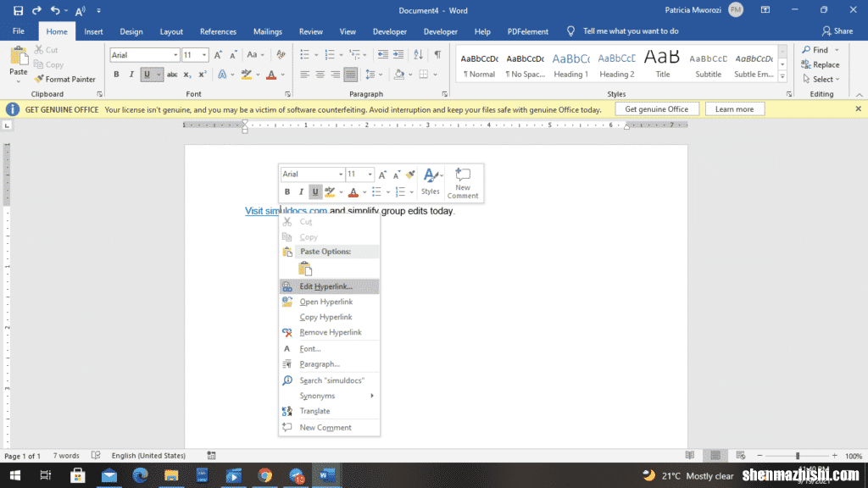This screenshot has width=868, height=488.
Task: Toggle Print Layout view button
Action: [715, 455]
